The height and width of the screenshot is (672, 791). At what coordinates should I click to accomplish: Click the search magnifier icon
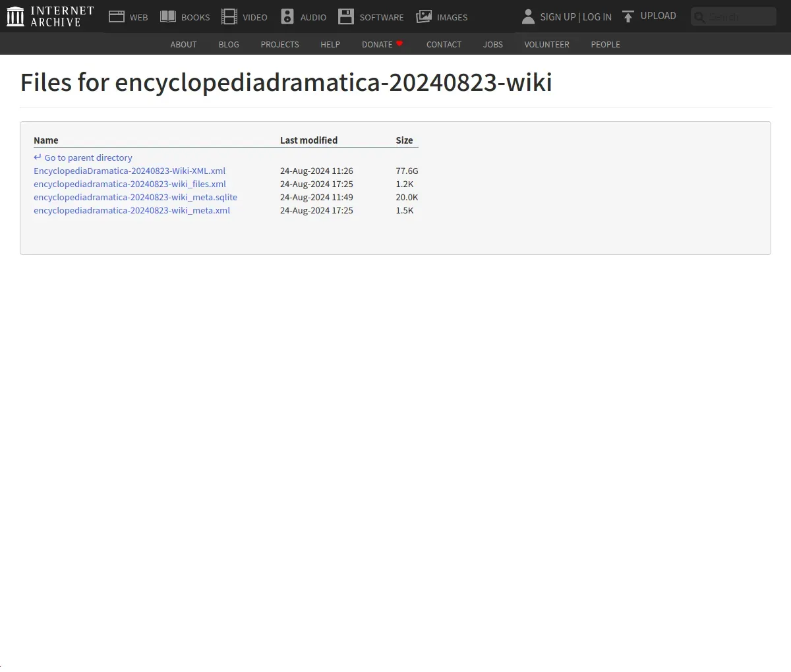click(x=700, y=17)
